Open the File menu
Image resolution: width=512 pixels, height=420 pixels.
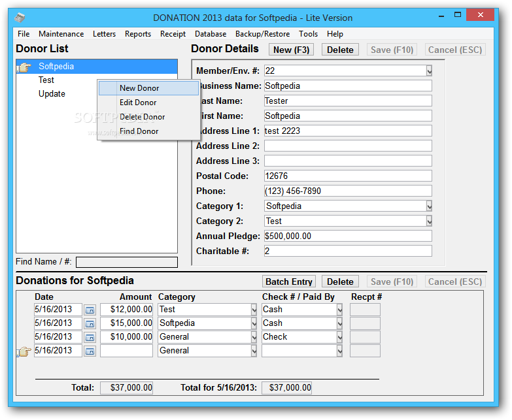24,34
